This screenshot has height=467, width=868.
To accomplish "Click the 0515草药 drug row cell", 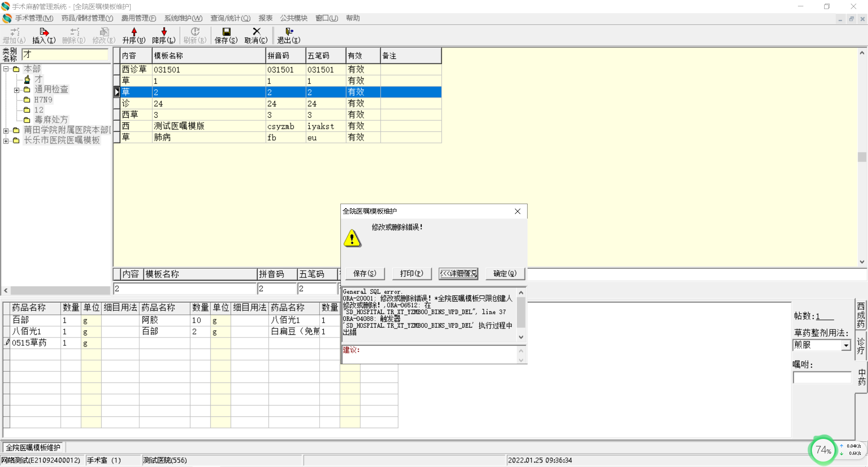I will coord(35,343).
